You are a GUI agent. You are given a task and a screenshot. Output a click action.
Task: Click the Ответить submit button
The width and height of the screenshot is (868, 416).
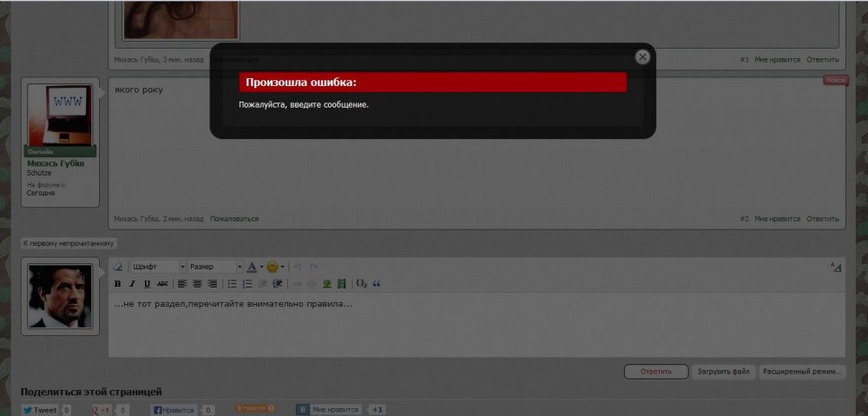tap(656, 372)
